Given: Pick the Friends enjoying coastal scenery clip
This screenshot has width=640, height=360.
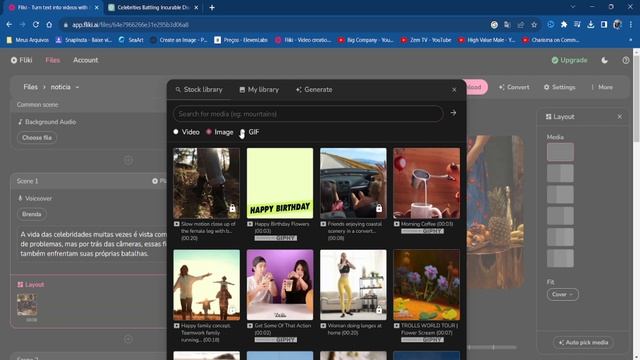Looking at the screenshot, I should point(353,183).
